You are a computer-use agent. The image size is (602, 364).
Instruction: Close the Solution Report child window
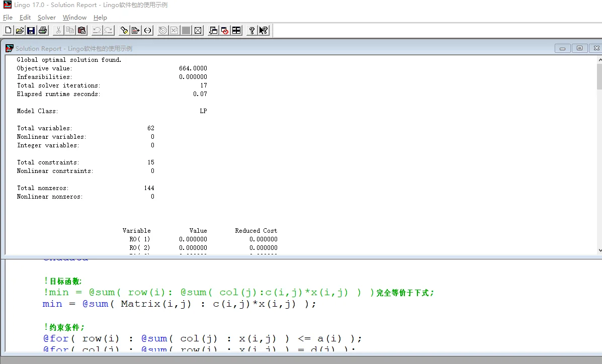point(596,48)
